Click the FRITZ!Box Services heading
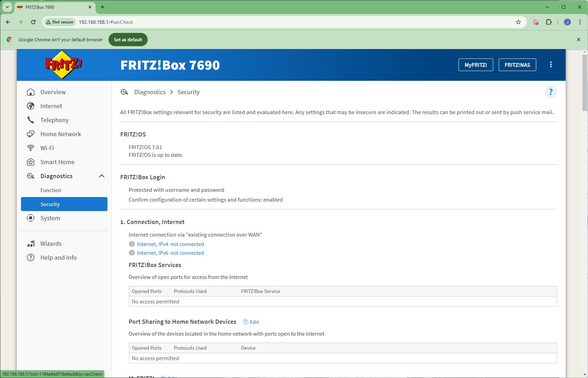Viewport: 588px width, 378px height. point(155,265)
